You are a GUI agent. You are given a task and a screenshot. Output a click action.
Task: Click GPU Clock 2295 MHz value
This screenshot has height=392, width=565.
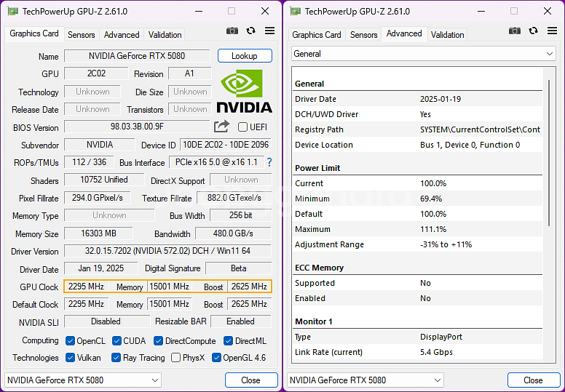tap(86, 287)
